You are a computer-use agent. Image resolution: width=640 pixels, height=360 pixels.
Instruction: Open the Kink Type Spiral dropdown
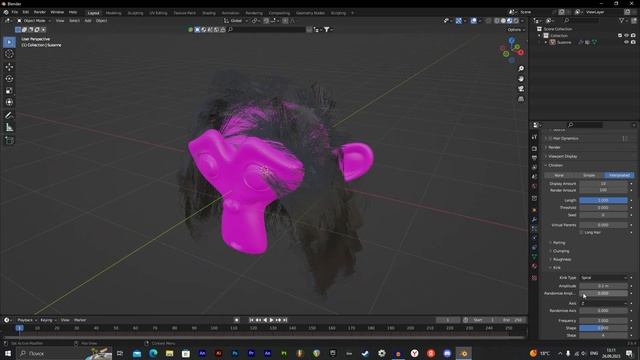(604, 278)
